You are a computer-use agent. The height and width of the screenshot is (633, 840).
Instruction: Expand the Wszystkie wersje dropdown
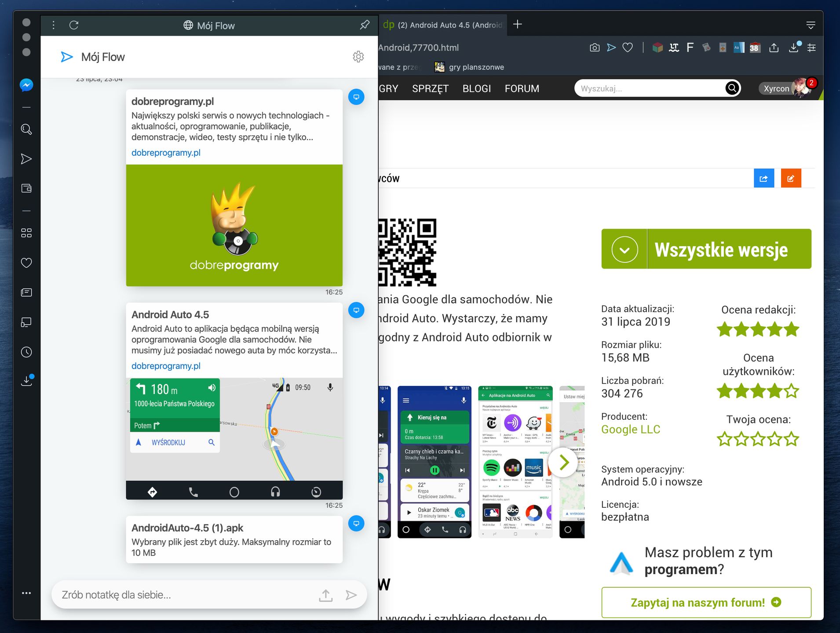coord(706,249)
